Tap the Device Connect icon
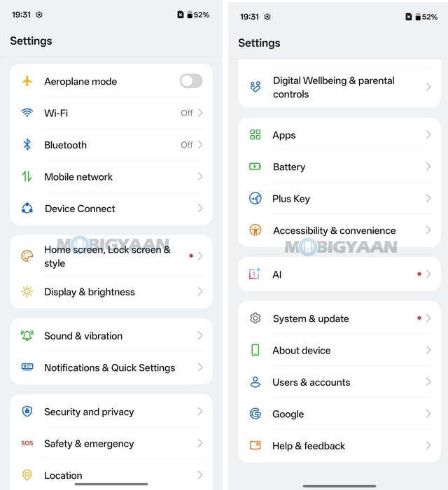Image resolution: width=448 pixels, height=490 pixels. (x=27, y=208)
